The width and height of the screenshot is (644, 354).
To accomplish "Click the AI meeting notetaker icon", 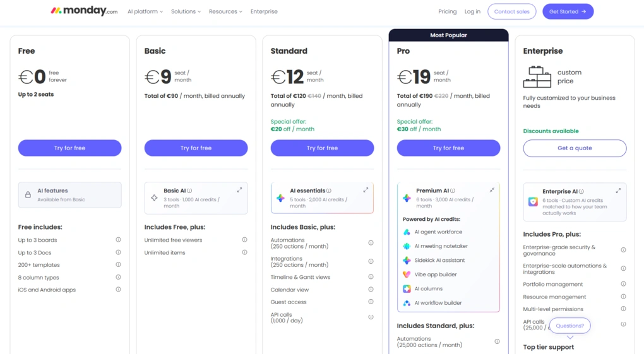I will [407, 246].
